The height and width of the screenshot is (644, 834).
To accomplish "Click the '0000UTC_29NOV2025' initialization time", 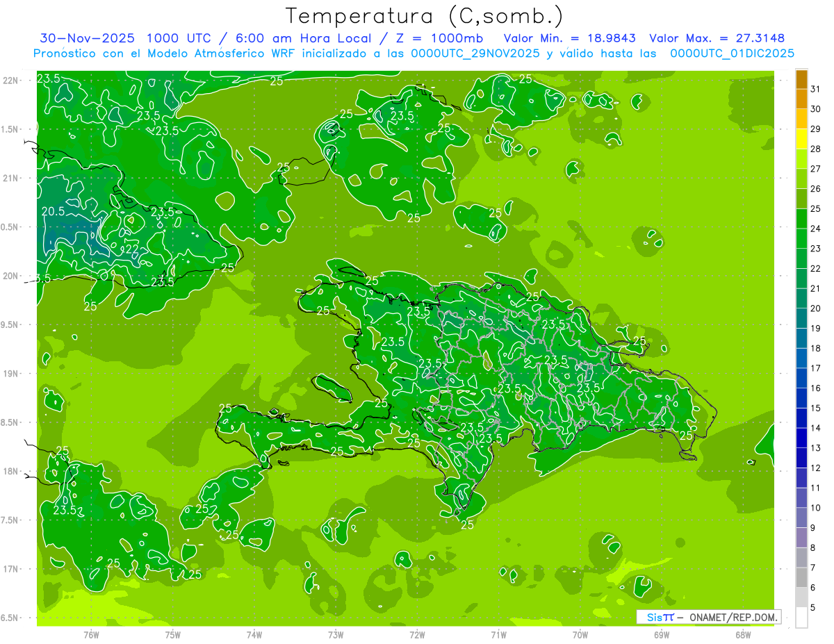I will click(x=475, y=53).
